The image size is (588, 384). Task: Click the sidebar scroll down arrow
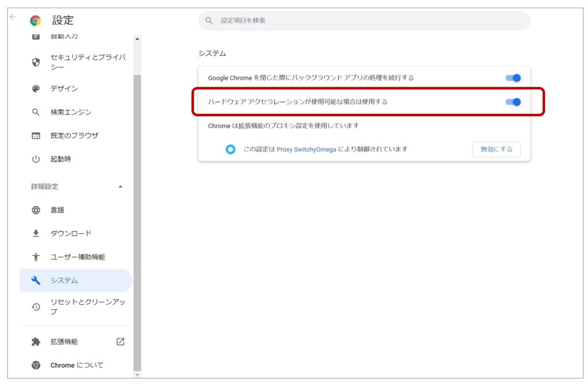tap(137, 374)
